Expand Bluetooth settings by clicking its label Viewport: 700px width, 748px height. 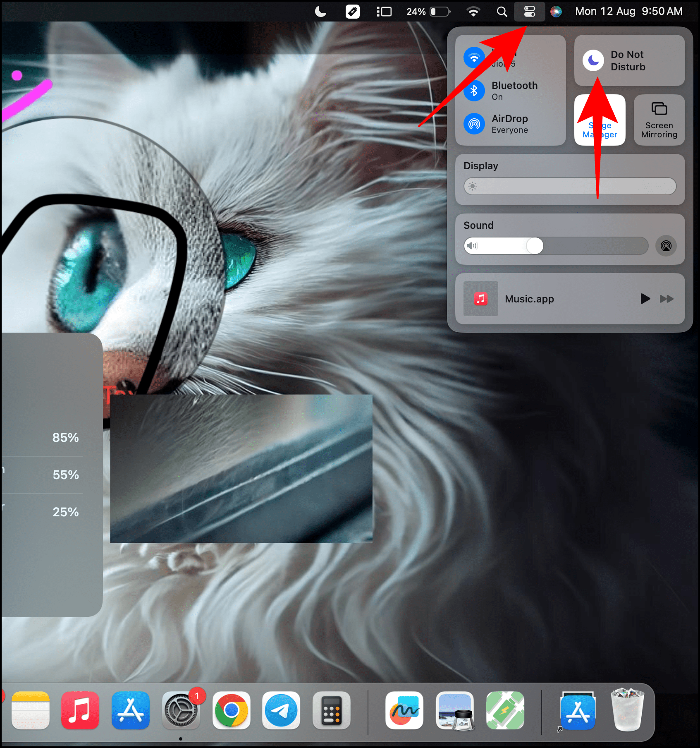click(x=514, y=85)
